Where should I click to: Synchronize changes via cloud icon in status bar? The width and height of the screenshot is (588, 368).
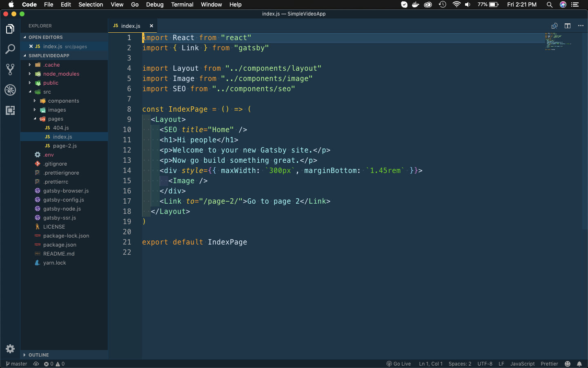pos(36,364)
